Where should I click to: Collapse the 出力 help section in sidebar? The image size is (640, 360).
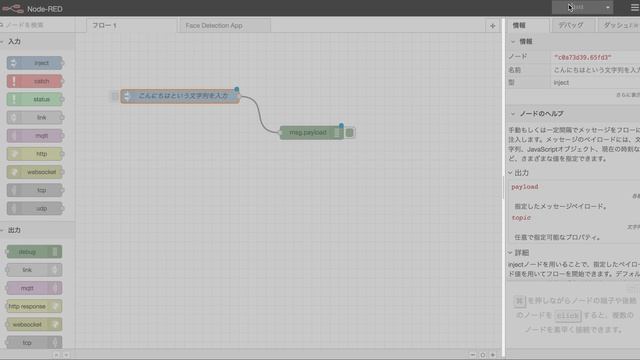[x=518, y=173]
